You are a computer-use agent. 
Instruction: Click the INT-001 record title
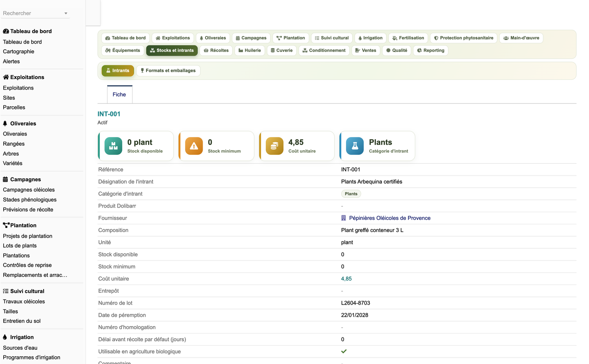(x=109, y=114)
